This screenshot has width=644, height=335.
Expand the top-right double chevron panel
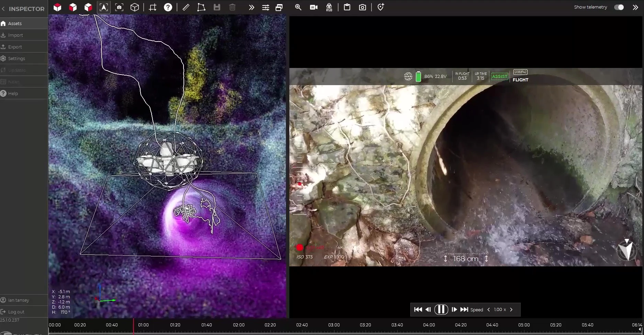(635, 7)
